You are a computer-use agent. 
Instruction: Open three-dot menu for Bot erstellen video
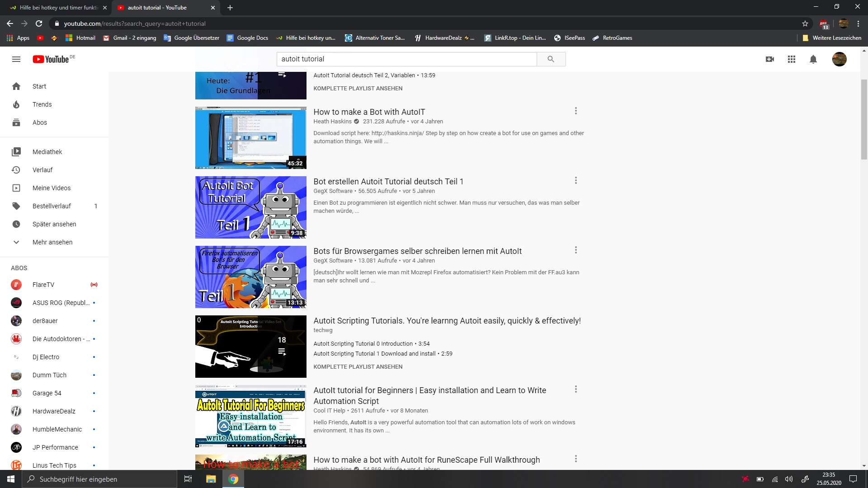(x=576, y=181)
